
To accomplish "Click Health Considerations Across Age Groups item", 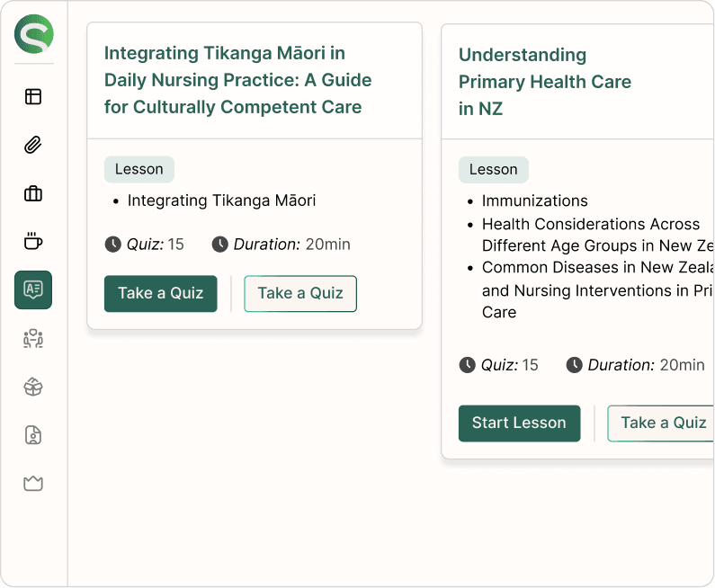I will [x=597, y=235].
